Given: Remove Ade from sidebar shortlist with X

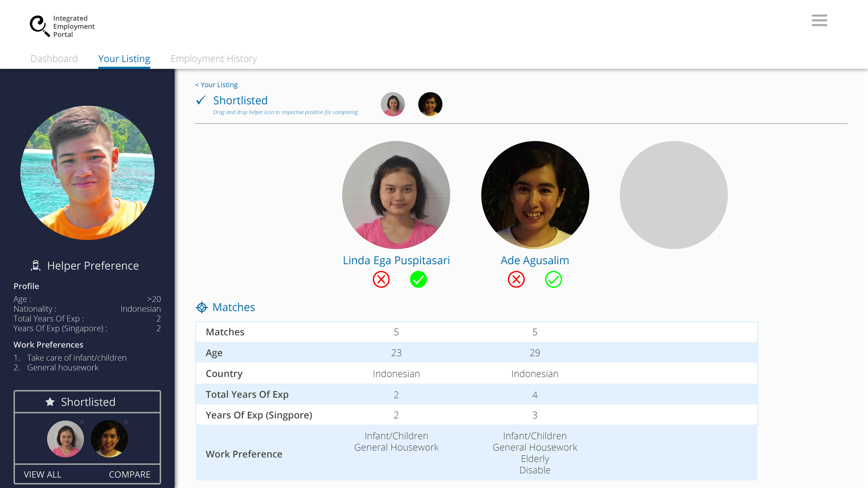Looking at the screenshot, I should 126,422.
